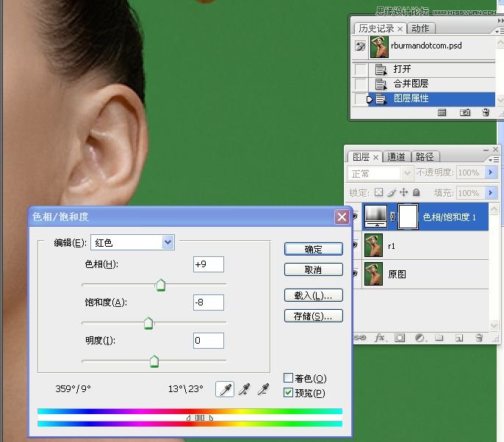This screenshot has width=504, height=442.
Task: Switch to the 通道 channels tab
Action: pos(396,156)
